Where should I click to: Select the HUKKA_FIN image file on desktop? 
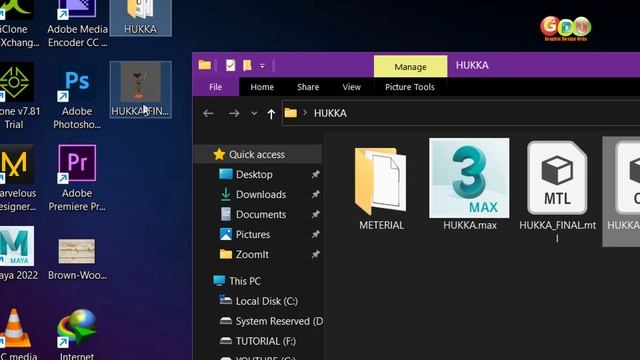pyautogui.click(x=140, y=89)
